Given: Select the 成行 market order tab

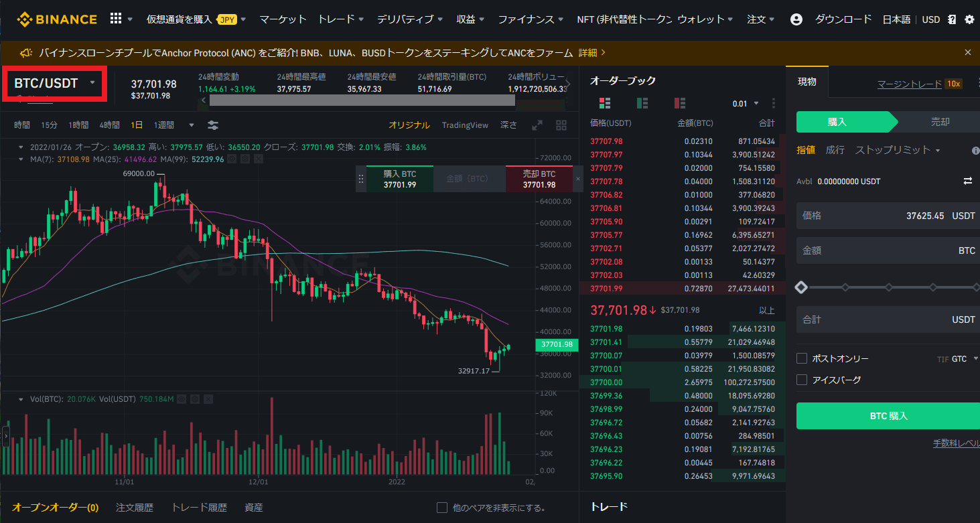Looking at the screenshot, I should [835, 150].
